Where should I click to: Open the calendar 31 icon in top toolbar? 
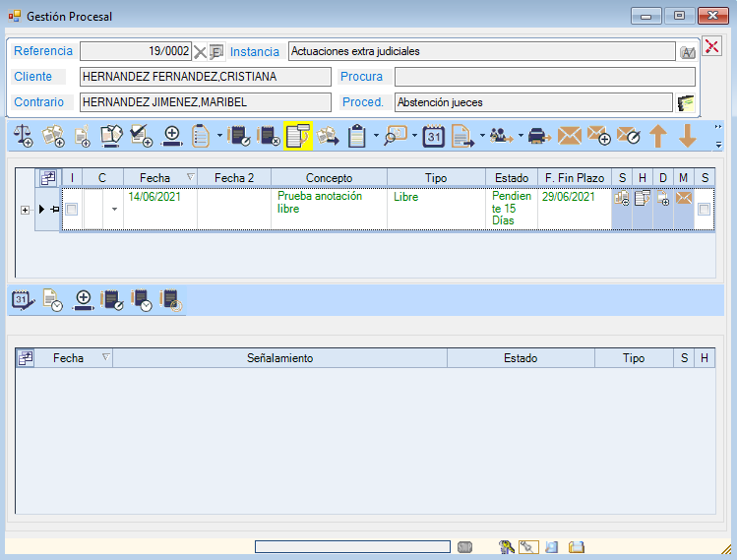tap(434, 137)
